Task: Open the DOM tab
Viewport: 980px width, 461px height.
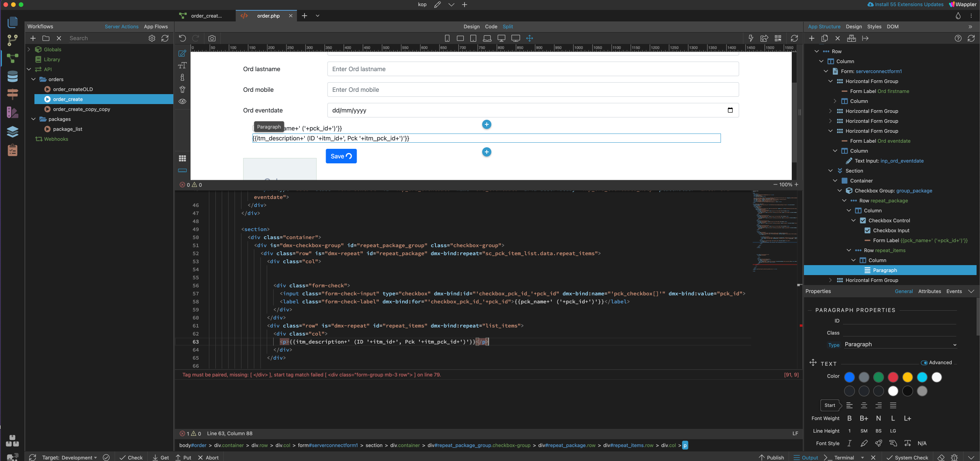Action: [892, 27]
